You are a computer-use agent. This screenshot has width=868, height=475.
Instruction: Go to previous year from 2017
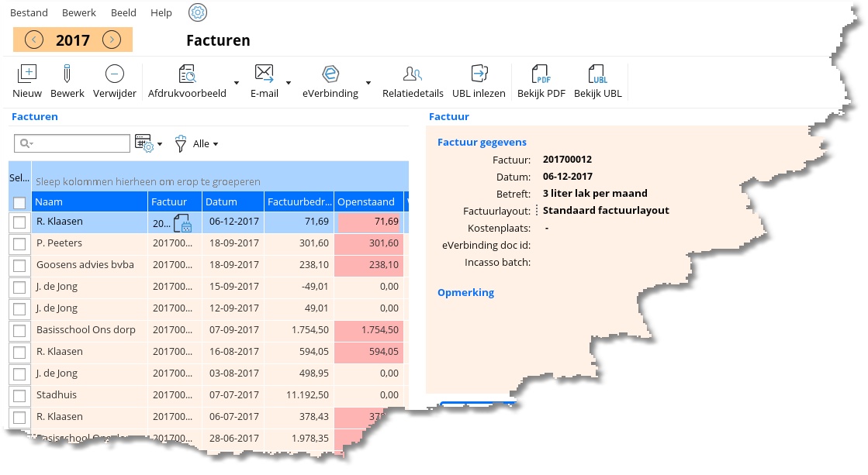click(34, 40)
